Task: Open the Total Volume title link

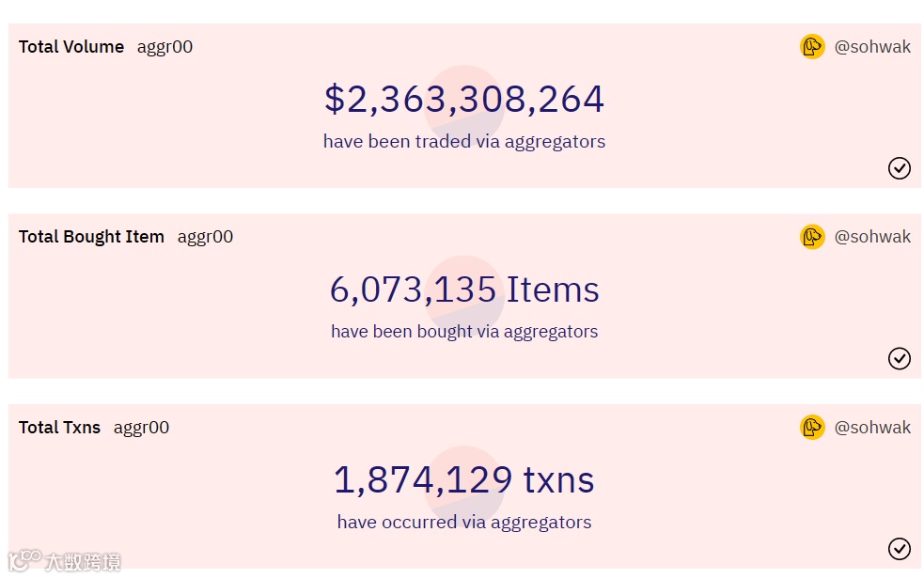Action: pos(71,47)
